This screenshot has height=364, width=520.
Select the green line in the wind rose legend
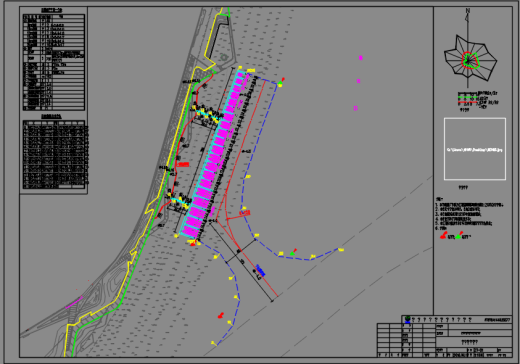tap(467, 98)
